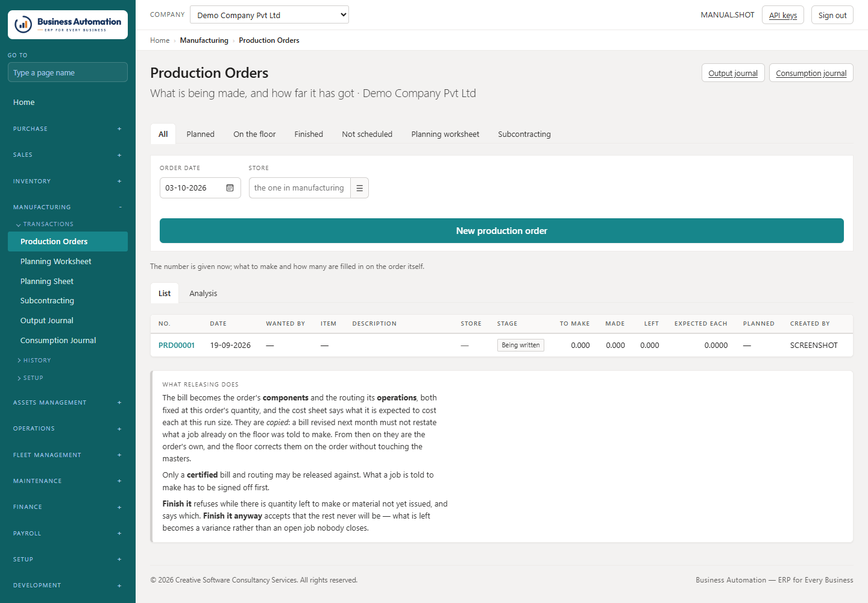Click the Being written stage badge
This screenshot has width=868, height=603.
(x=521, y=346)
